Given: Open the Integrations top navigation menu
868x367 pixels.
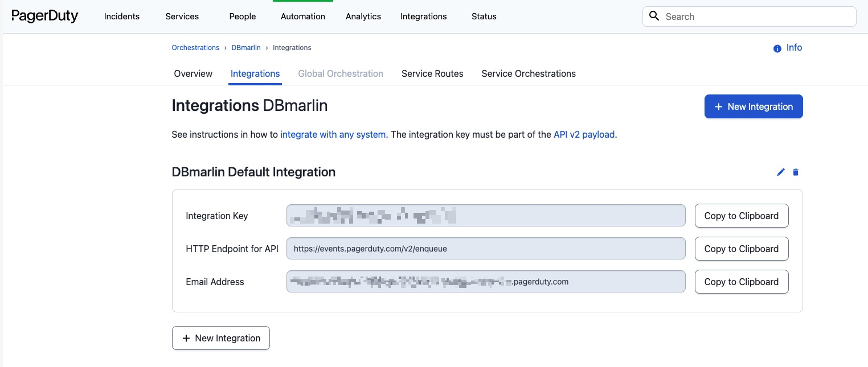Looking at the screenshot, I should point(424,17).
